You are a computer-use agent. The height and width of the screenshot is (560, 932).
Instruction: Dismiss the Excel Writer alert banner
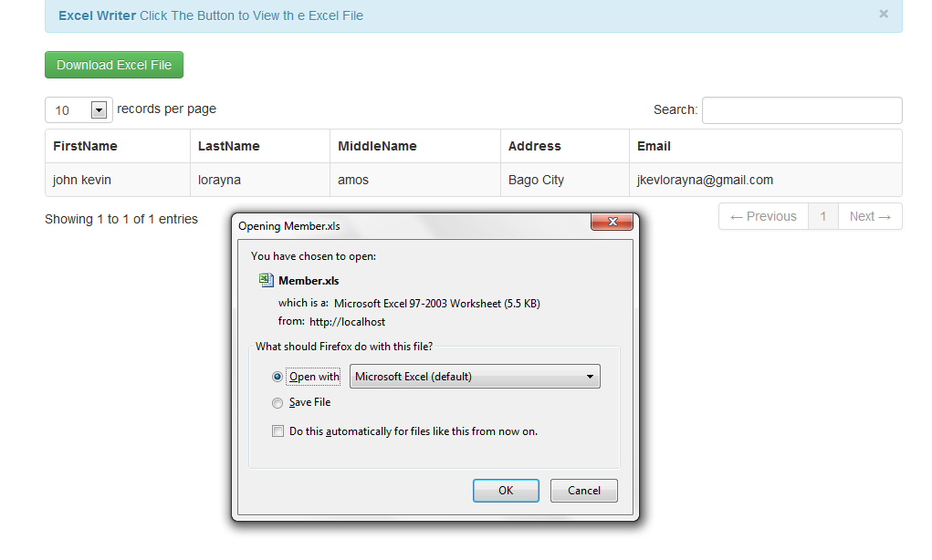[884, 14]
